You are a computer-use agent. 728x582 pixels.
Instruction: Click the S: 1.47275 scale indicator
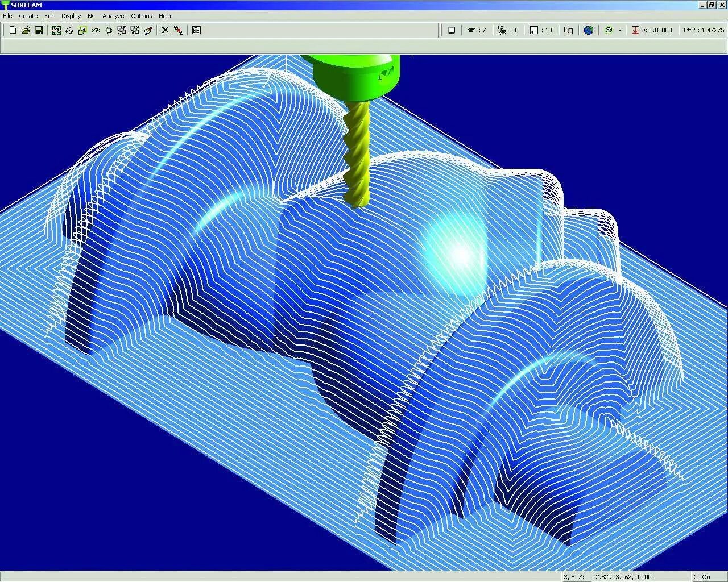(x=704, y=30)
